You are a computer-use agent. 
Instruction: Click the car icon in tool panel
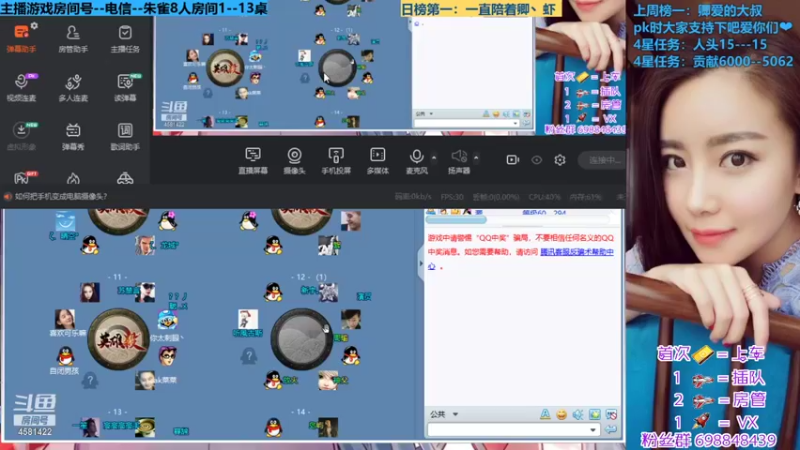click(125, 178)
